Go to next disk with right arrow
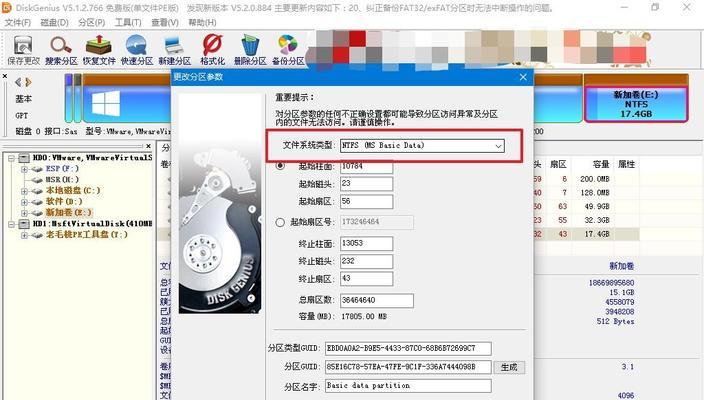704x400 pixels. point(28,82)
